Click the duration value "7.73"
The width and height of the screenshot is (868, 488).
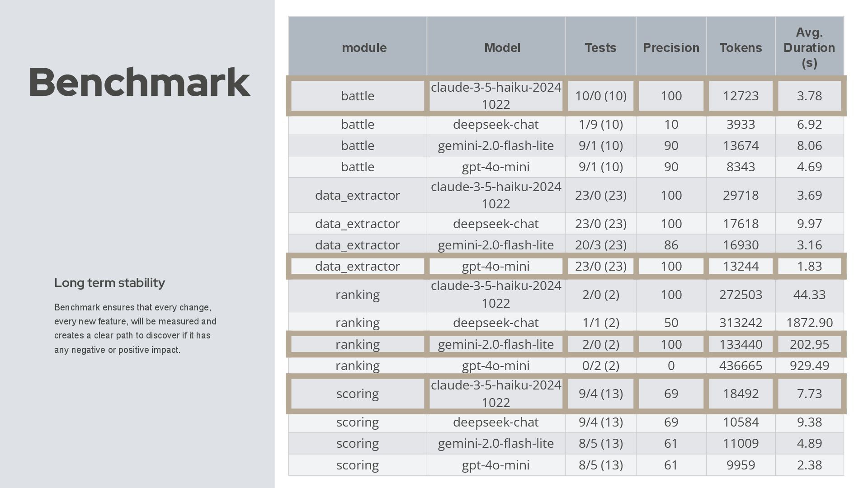[x=809, y=394]
